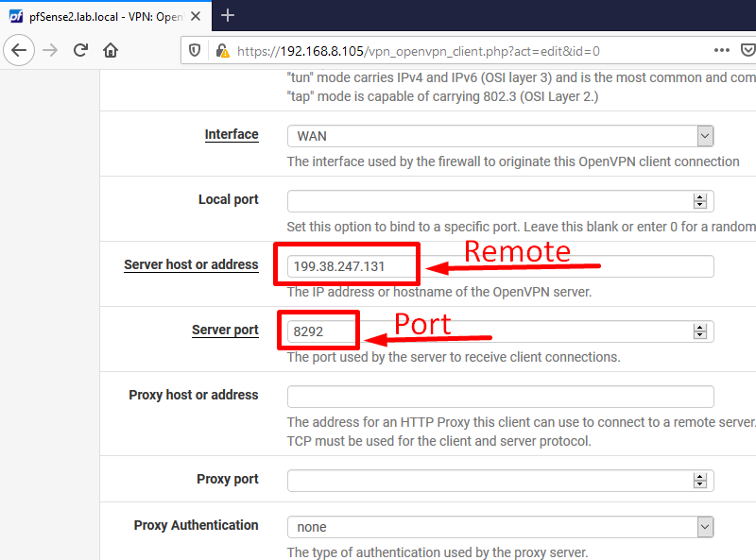Screen dimensions: 756x560
Task: Click text "The IP address or hostname of the OpenVPN server."
Action: (x=439, y=292)
